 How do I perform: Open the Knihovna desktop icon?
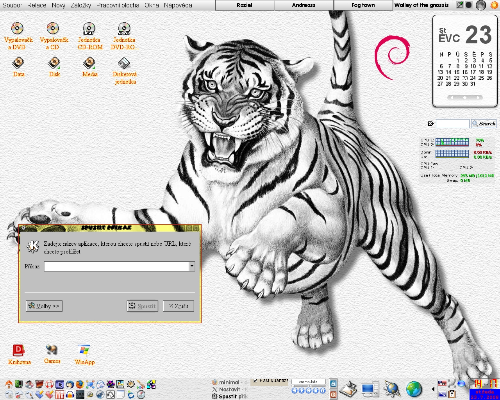point(19,355)
